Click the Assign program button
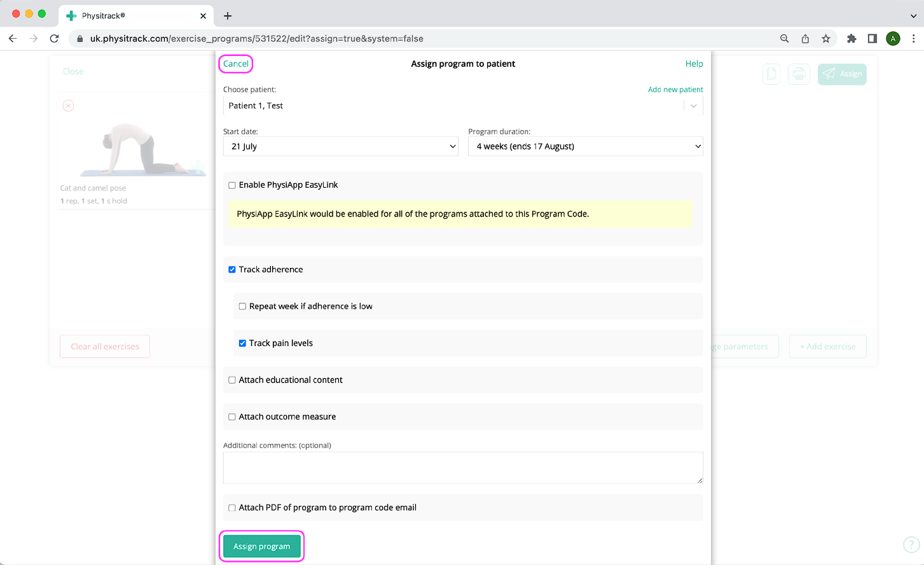Image resolution: width=924 pixels, height=565 pixels. pos(261,546)
